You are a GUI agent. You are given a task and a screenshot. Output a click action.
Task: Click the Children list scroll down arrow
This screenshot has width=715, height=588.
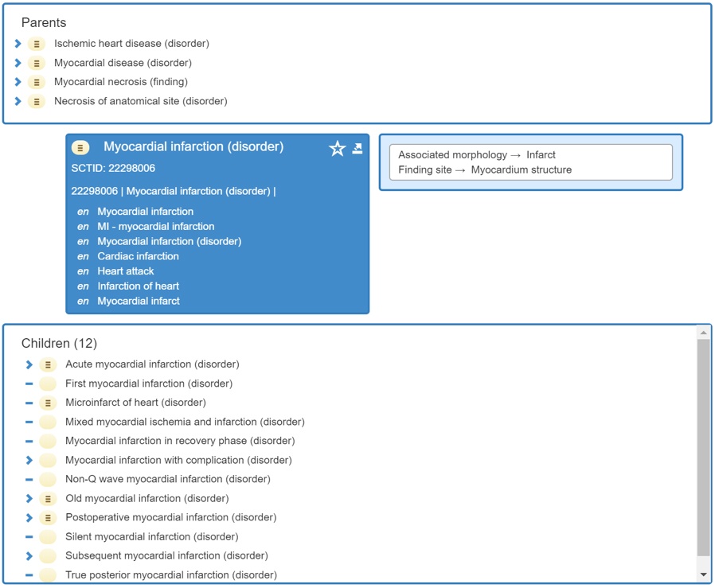pos(704,574)
